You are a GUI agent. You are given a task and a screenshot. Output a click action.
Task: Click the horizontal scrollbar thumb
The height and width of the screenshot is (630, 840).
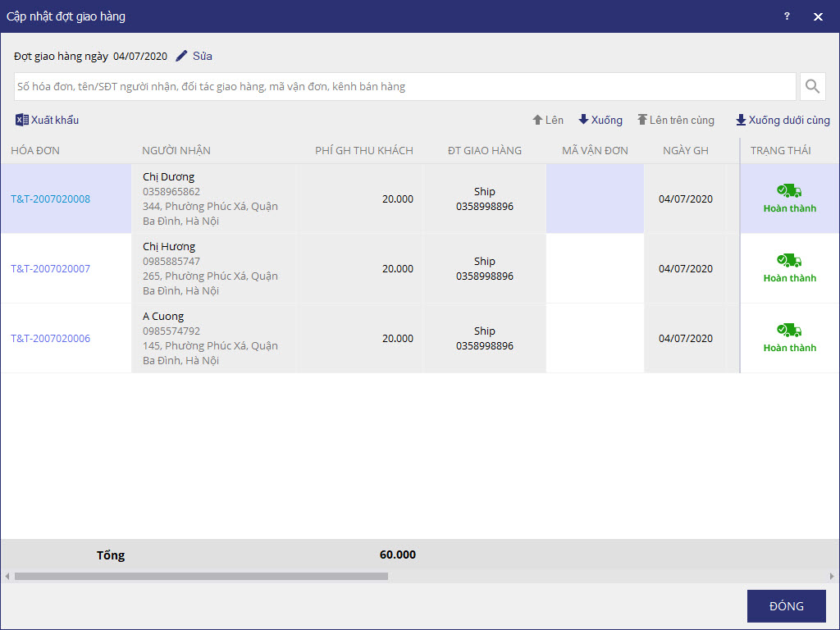201,577
